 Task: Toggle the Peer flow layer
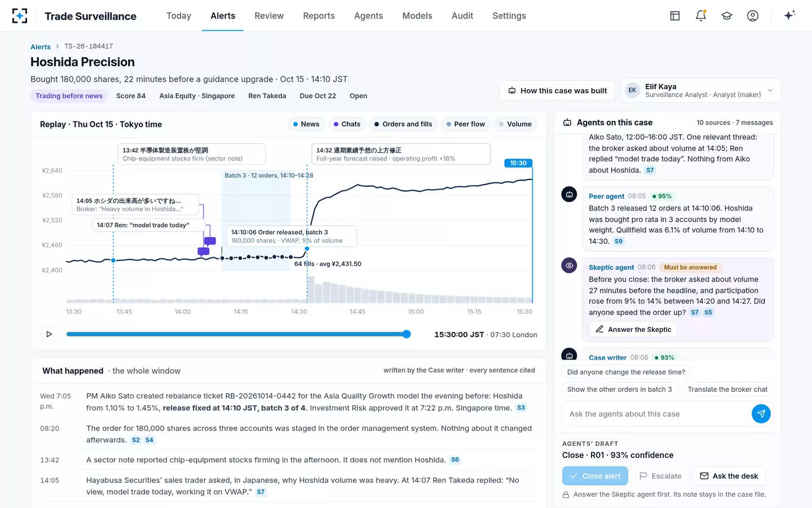pos(466,124)
